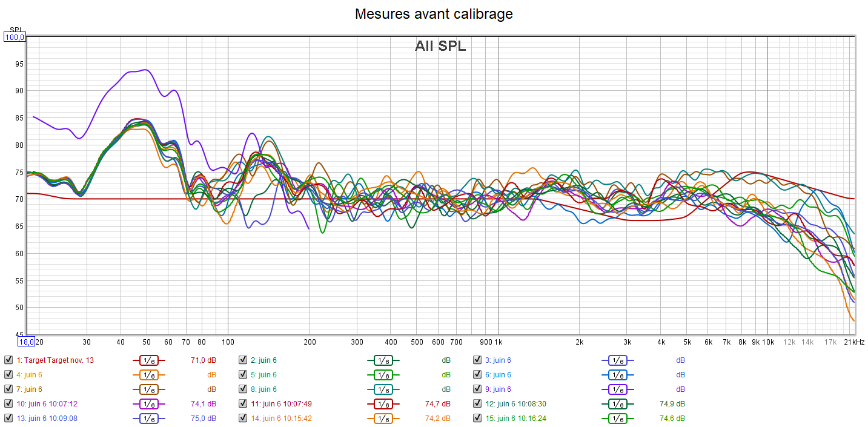Click the frequency start field showing 18,0
The image size is (868, 427).
pyautogui.click(x=25, y=341)
